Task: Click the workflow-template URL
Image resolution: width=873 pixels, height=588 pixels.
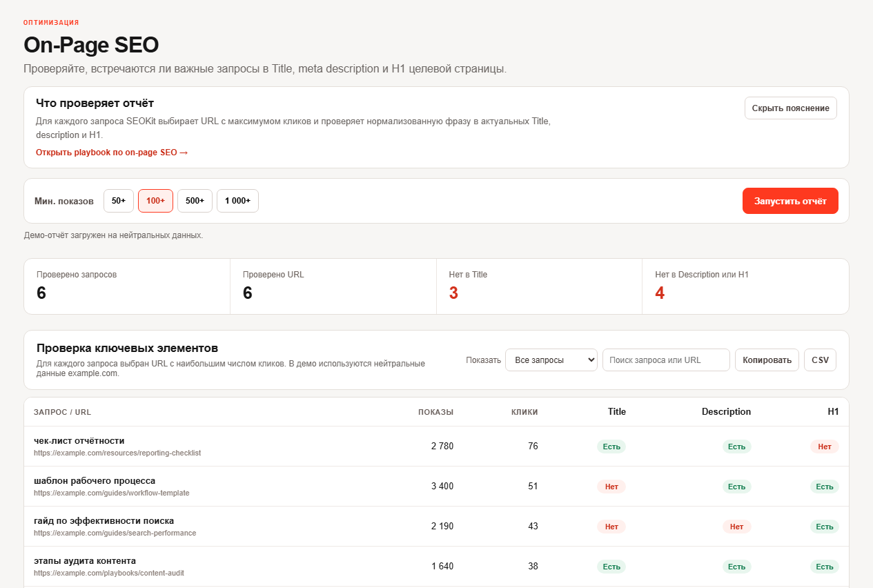Action: pos(111,493)
